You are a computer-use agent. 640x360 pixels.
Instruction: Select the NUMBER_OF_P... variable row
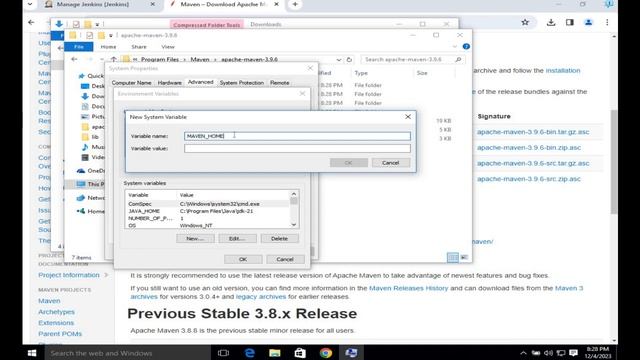208,218
